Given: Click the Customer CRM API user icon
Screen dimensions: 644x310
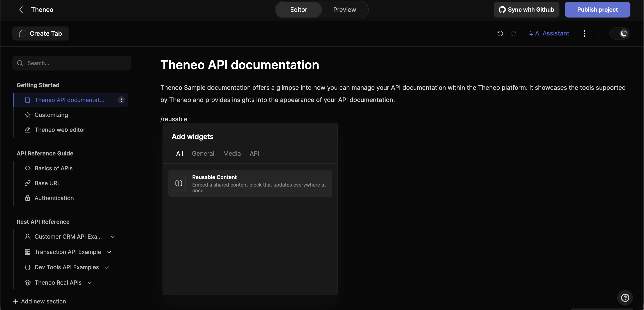Looking at the screenshot, I should [28, 237].
